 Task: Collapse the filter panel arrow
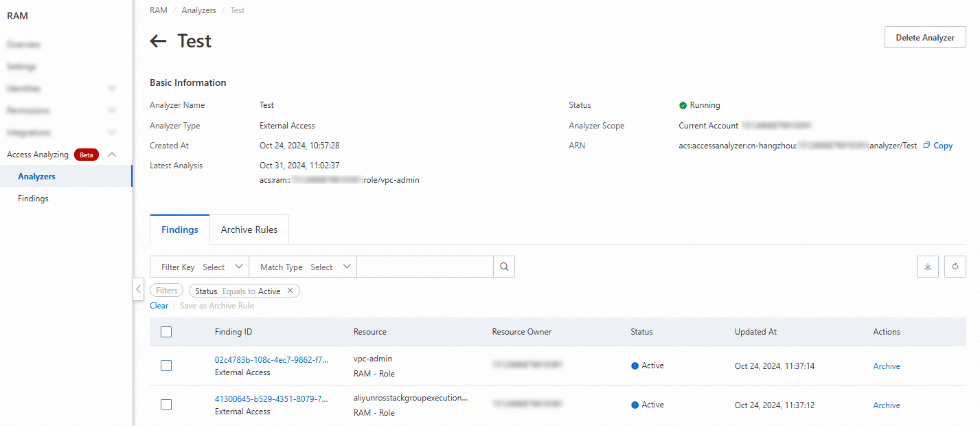(x=139, y=289)
